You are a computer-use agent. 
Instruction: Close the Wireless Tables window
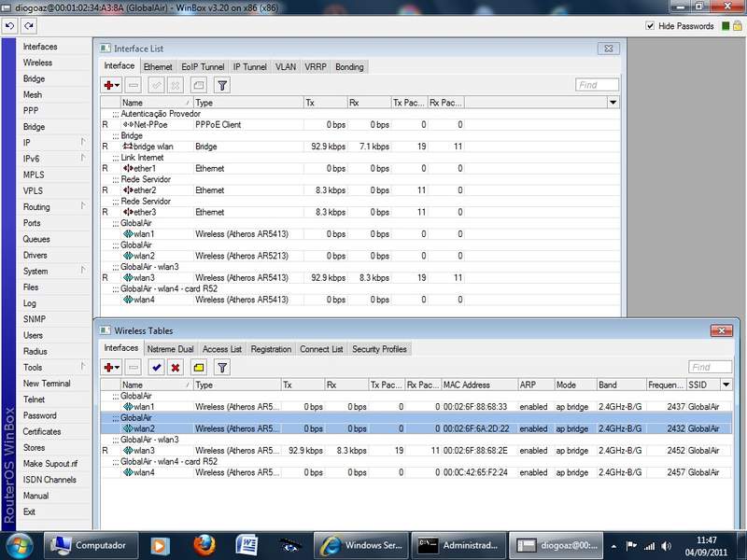click(x=721, y=330)
